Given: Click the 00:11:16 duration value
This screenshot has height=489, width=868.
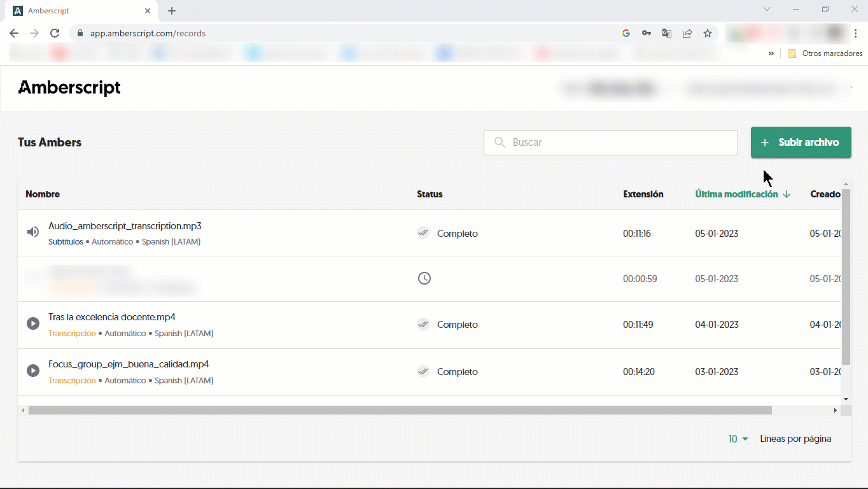Looking at the screenshot, I should (x=637, y=234).
